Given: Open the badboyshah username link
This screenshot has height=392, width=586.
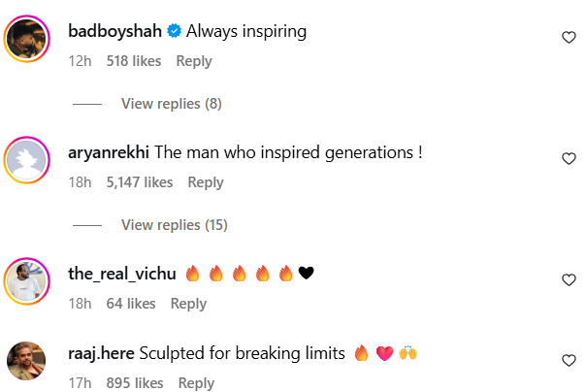Looking at the screenshot, I should pyautogui.click(x=115, y=32).
